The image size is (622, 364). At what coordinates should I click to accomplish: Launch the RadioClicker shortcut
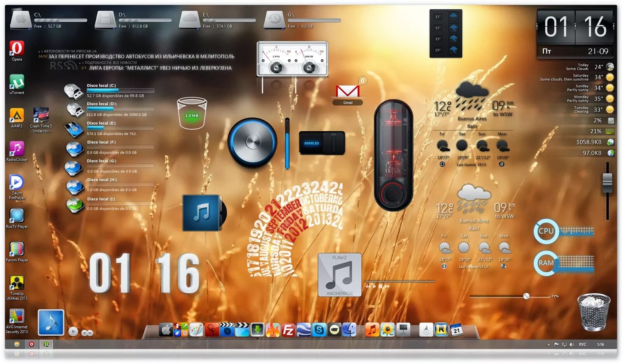pos(17,151)
